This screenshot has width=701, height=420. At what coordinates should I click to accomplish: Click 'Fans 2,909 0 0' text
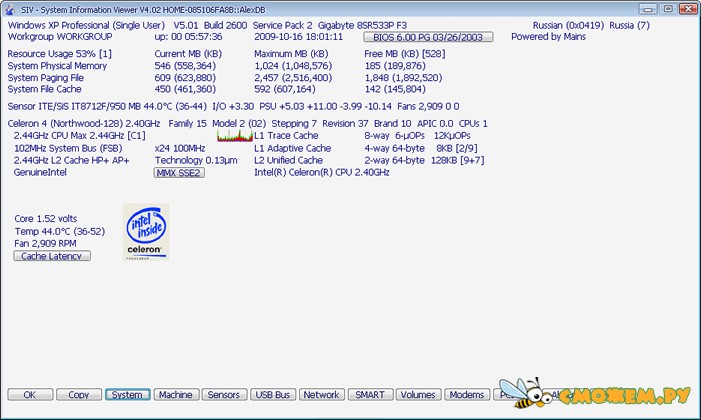(x=428, y=106)
